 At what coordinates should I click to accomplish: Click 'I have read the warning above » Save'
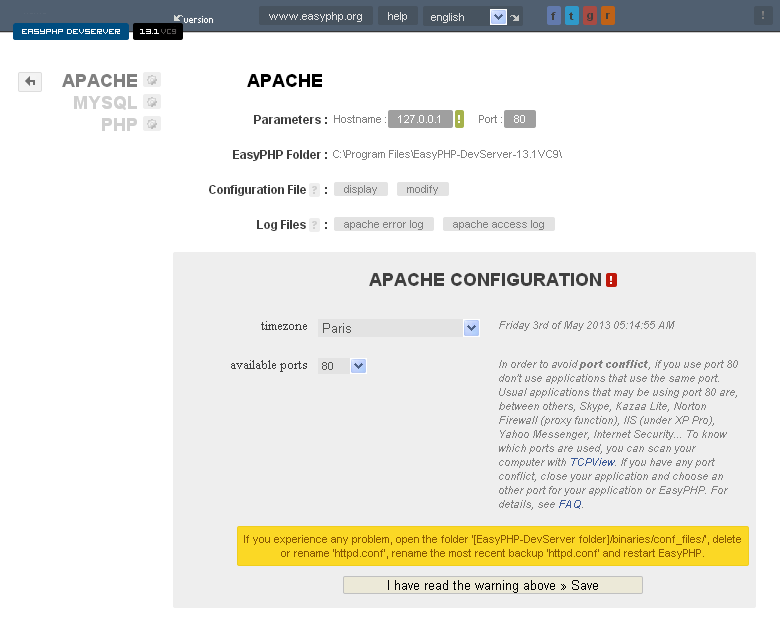point(492,585)
